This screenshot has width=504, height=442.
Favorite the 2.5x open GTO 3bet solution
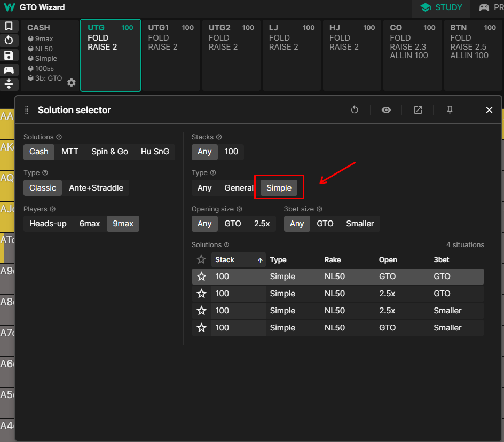point(201,294)
